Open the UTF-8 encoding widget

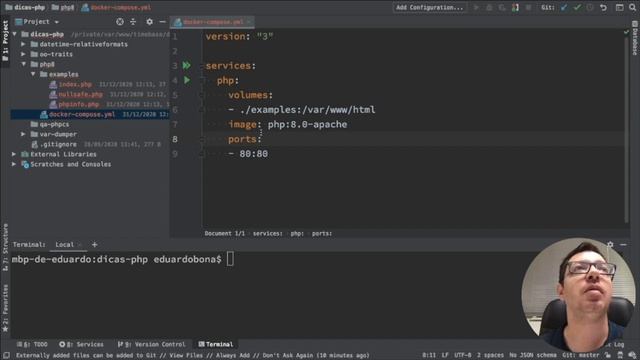[x=462, y=356]
